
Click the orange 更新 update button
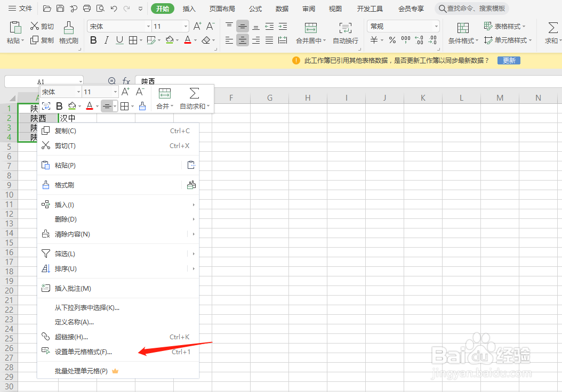508,60
